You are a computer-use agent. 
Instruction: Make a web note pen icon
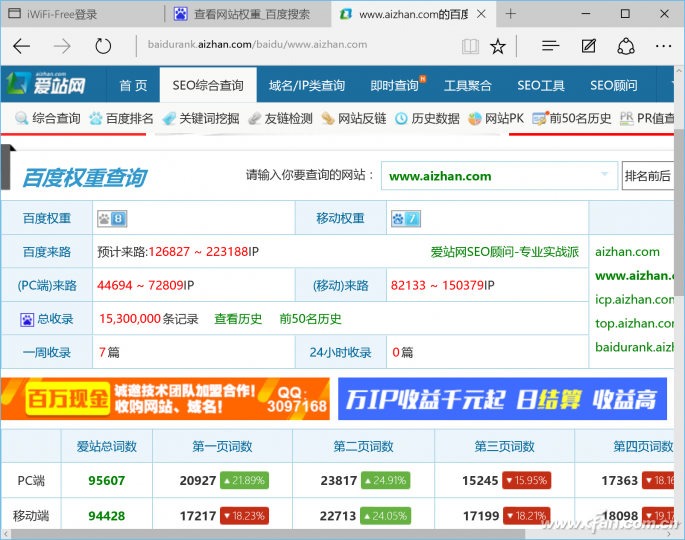588,45
